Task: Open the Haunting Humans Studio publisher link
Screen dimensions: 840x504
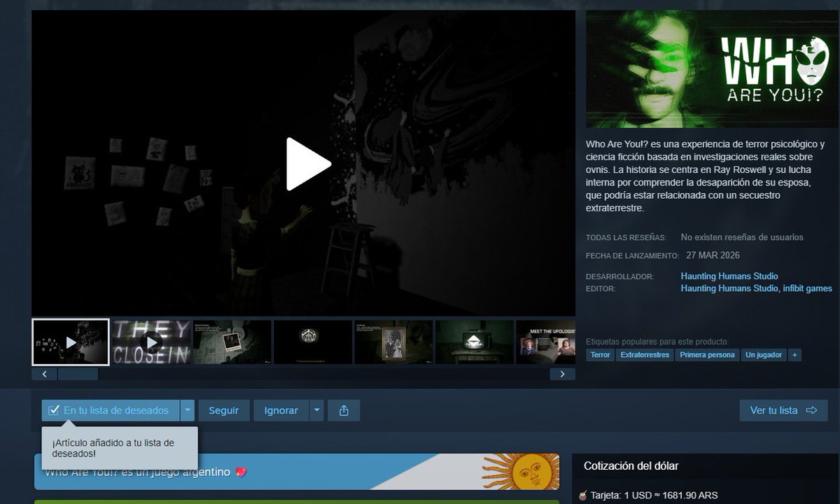Action: pyautogui.click(x=729, y=288)
